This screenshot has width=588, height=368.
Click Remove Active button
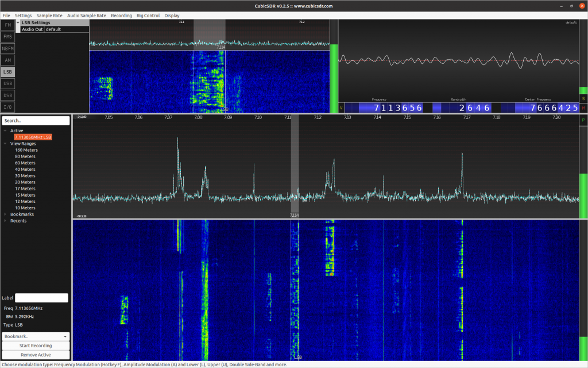36,355
